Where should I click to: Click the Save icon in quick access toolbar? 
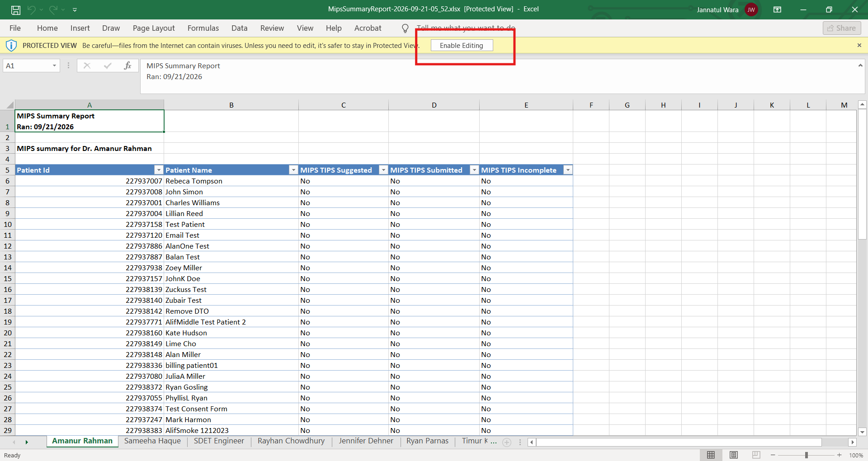click(x=16, y=9)
